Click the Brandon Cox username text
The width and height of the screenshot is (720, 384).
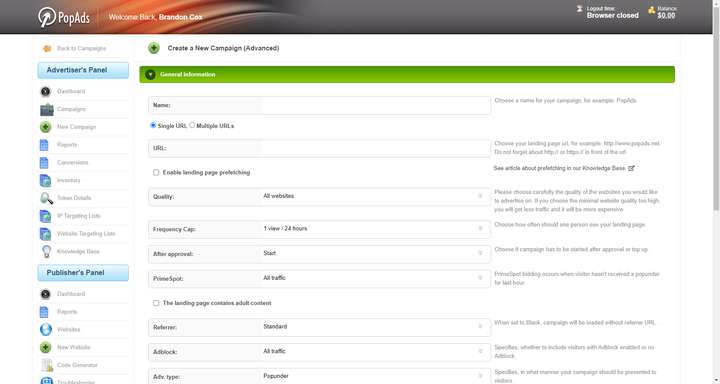[x=180, y=17]
